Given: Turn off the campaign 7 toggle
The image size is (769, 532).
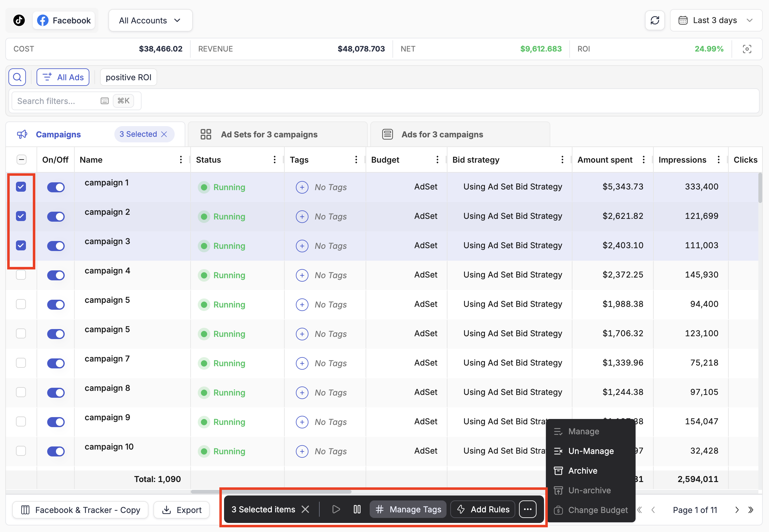Looking at the screenshot, I should click(56, 363).
